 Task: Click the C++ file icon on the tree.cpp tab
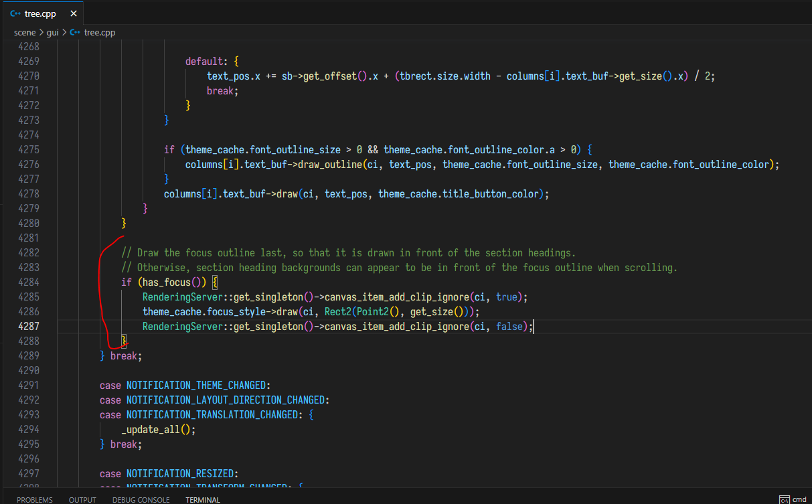(15, 13)
